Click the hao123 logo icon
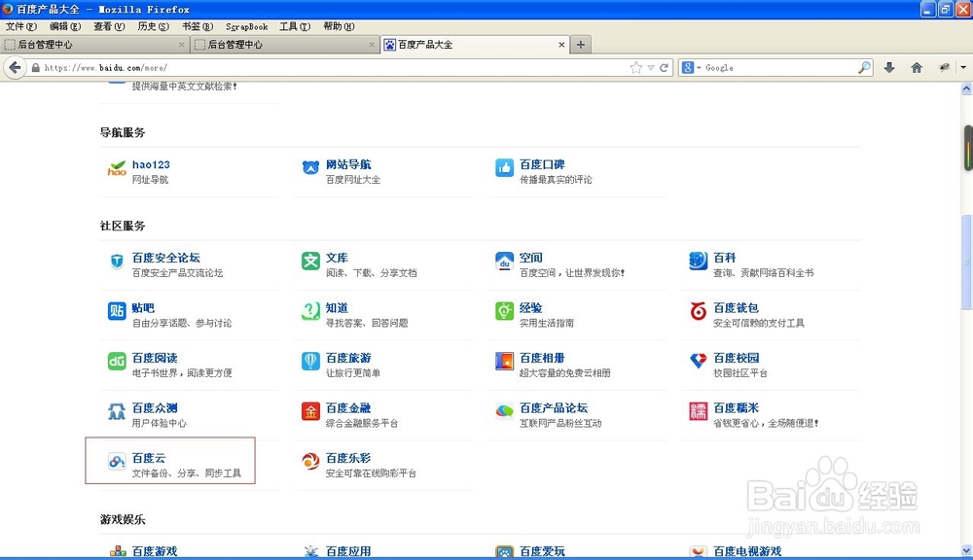Image resolution: width=973 pixels, height=560 pixels. click(117, 168)
